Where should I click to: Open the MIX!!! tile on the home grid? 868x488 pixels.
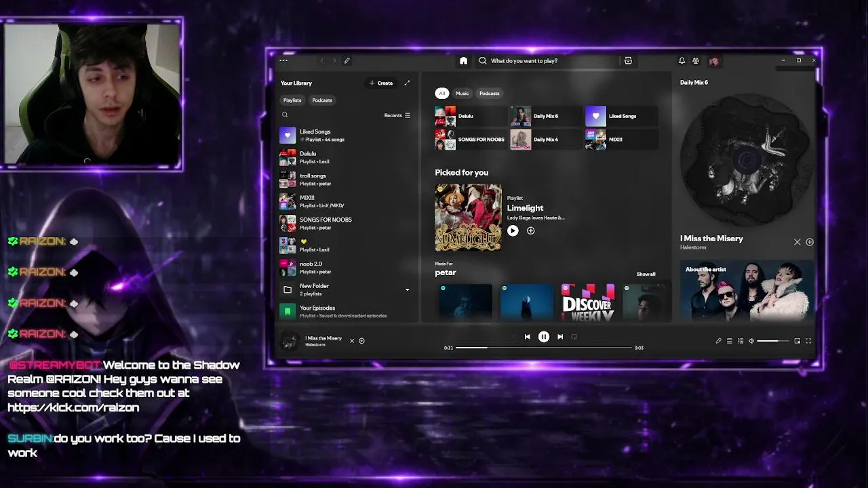coord(621,140)
